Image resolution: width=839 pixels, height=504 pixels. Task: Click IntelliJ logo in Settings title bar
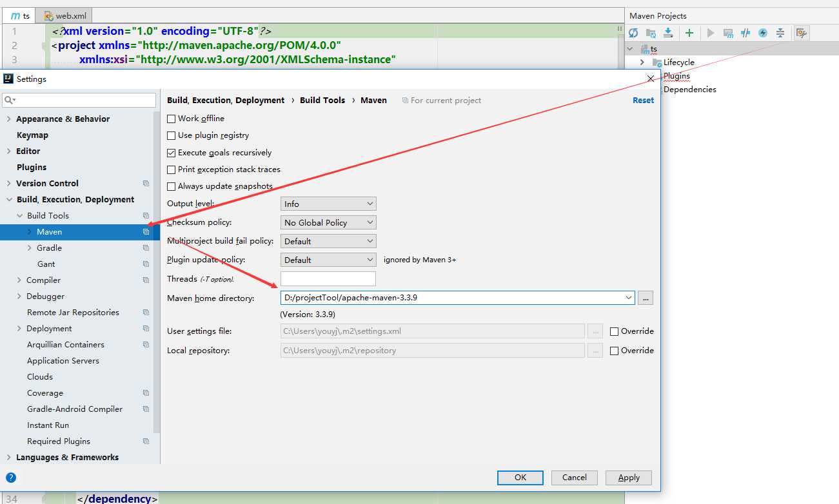tap(8, 79)
